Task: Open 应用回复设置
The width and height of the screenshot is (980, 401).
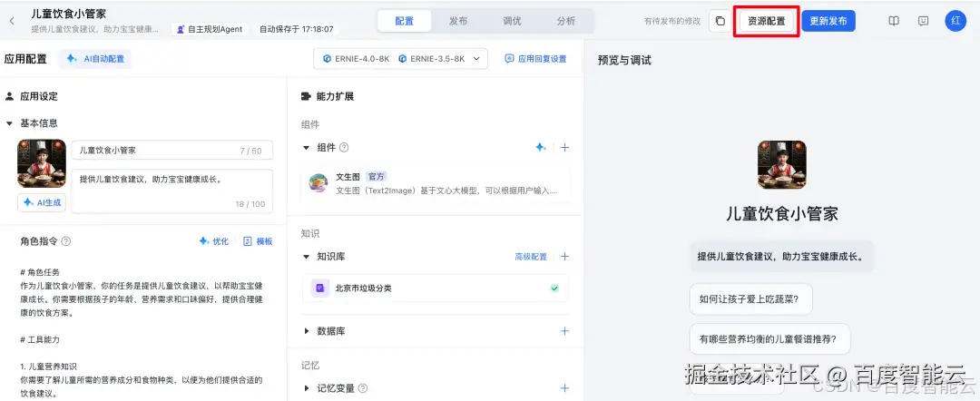Action: 535,59
